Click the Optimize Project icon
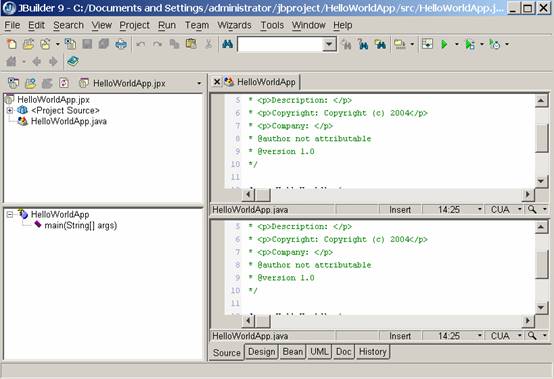 coord(495,45)
